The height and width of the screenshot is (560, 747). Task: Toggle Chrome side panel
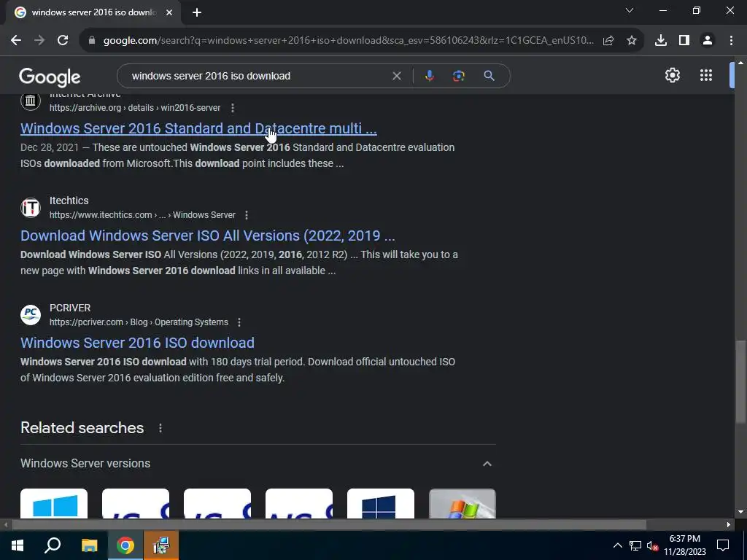pyautogui.click(x=684, y=41)
